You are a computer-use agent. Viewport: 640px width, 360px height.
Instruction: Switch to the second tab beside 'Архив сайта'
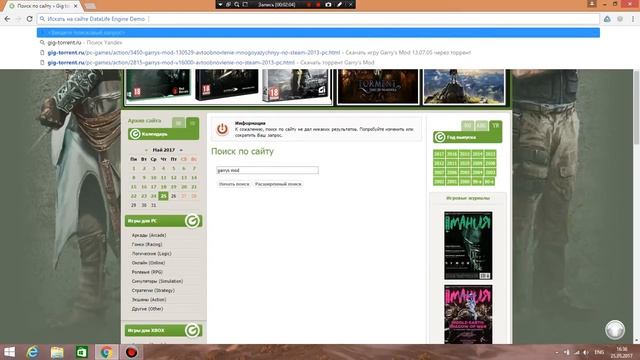192,122
